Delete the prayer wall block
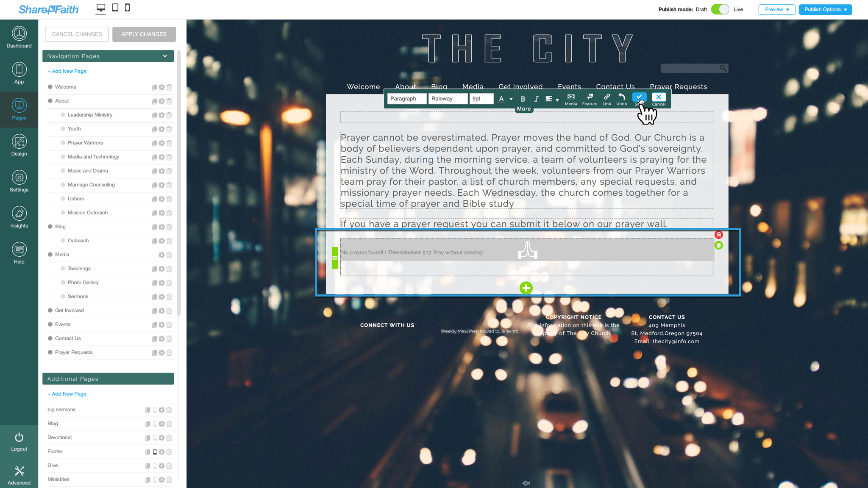Image resolution: width=868 pixels, height=488 pixels. (718, 235)
